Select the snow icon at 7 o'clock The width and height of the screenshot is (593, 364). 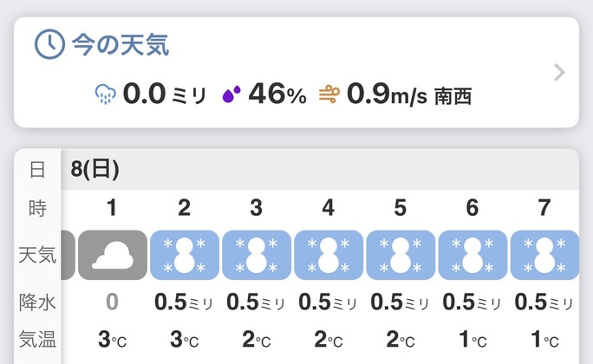pyautogui.click(x=544, y=255)
